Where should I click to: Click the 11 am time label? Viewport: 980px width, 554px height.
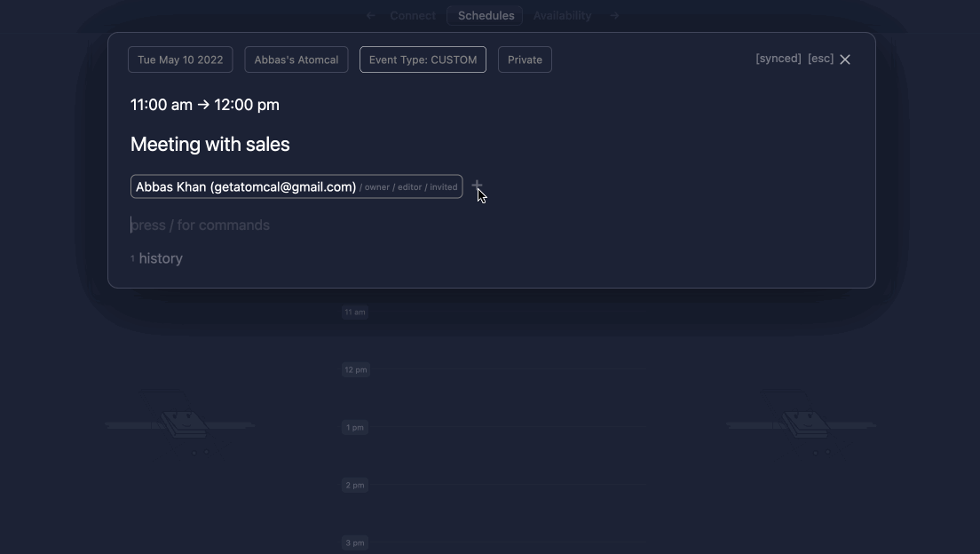355,312
